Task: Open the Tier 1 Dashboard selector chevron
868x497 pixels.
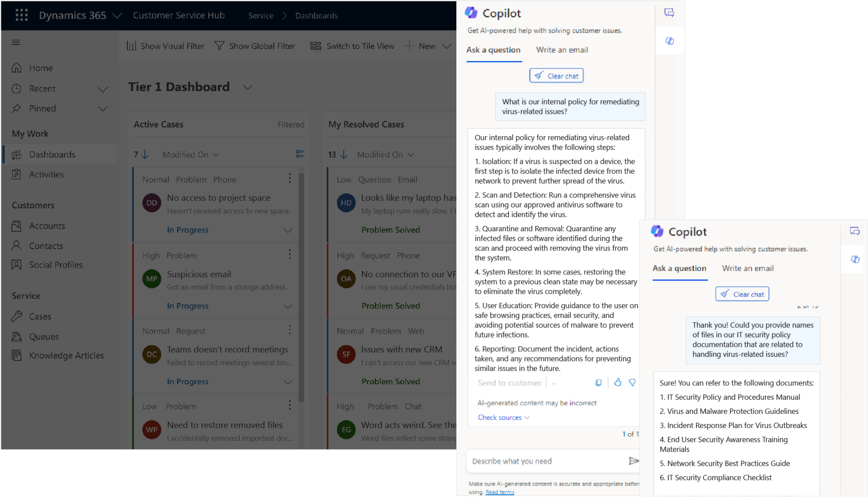Action: pyautogui.click(x=247, y=87)
